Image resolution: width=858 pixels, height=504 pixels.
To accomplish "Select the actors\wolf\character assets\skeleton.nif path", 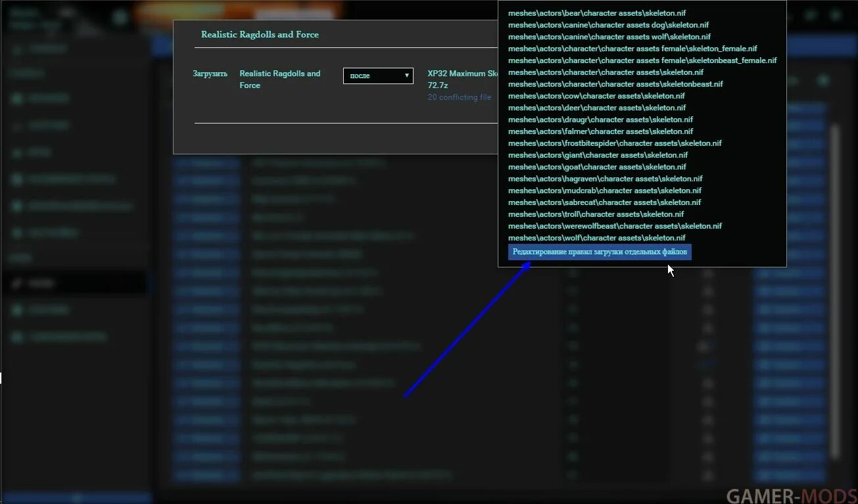I will pos(597,238).
